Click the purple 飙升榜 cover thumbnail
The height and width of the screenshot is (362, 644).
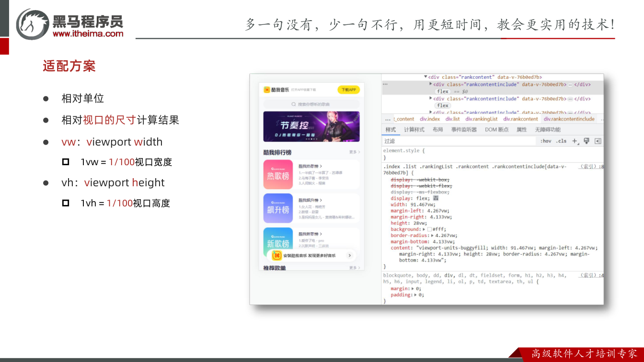pyautogui.click(x=278, y=208)
